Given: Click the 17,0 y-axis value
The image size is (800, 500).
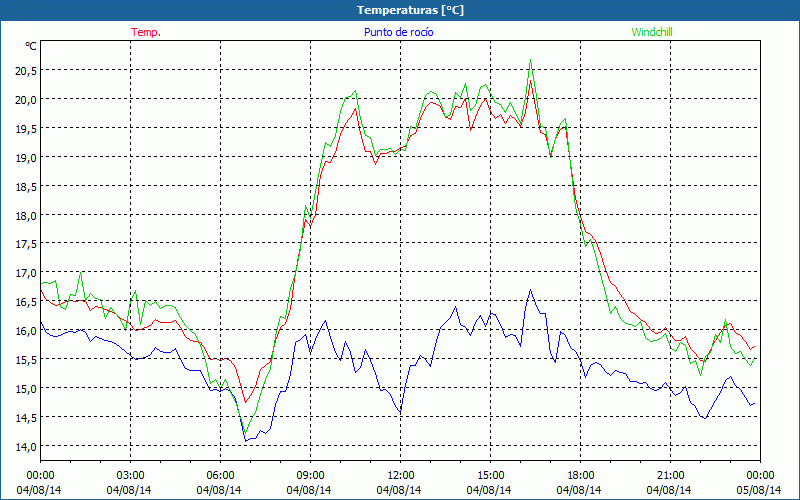Looking at the screenshot, I should coord(26,273).
